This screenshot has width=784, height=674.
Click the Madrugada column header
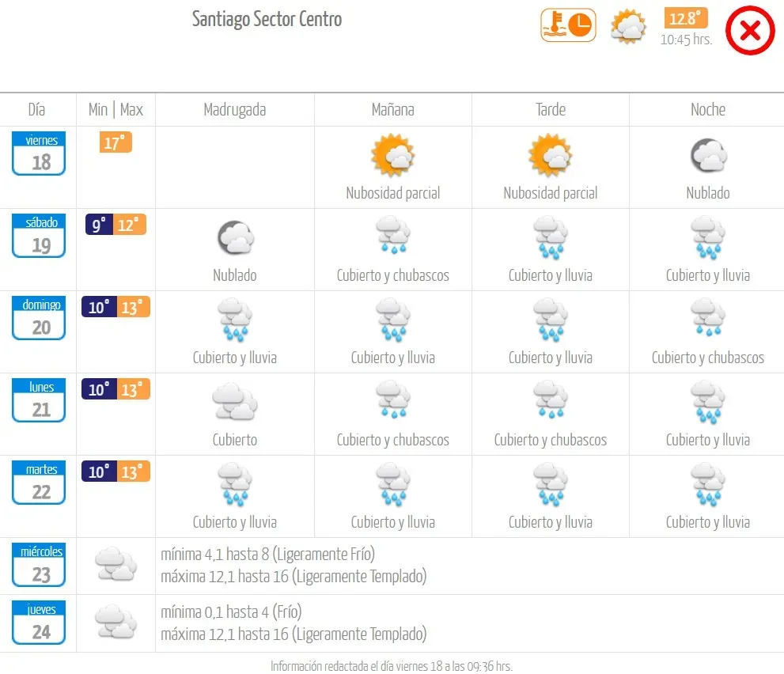click(234, 109)
